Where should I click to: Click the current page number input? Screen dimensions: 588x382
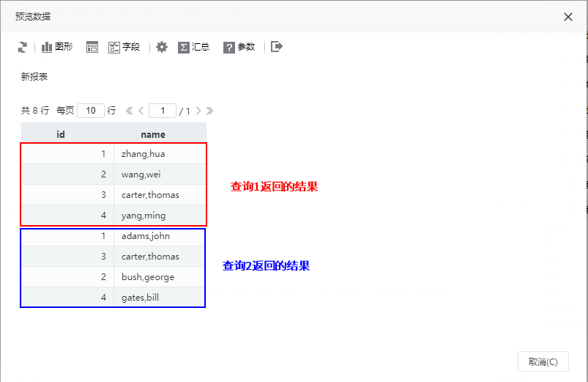point(163,111)
